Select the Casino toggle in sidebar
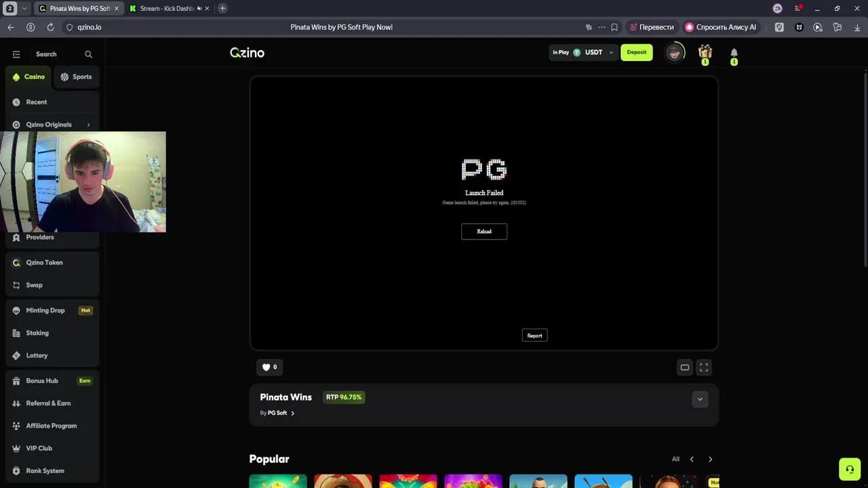This screenshot has height=488, width=868. pyautogui.click(x=28, y=77)
